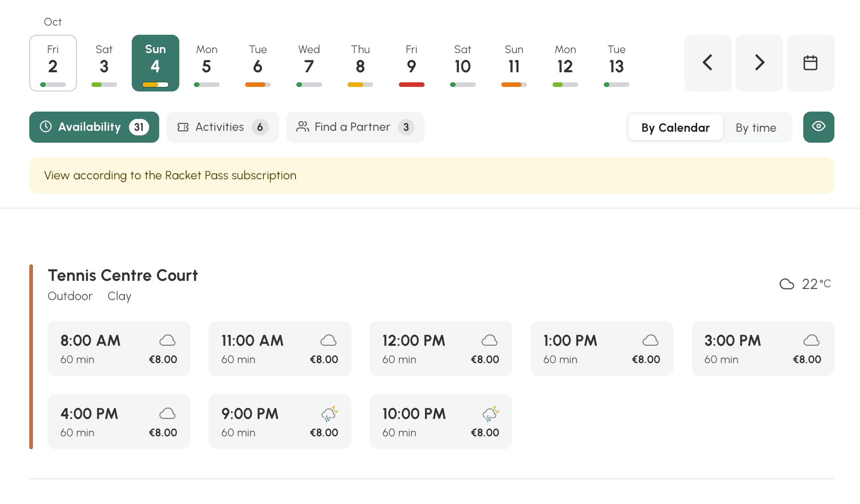Click the cloud icon on 12:00 PM slot
This screenshot has height=504, width=860.
click(489, 340)
